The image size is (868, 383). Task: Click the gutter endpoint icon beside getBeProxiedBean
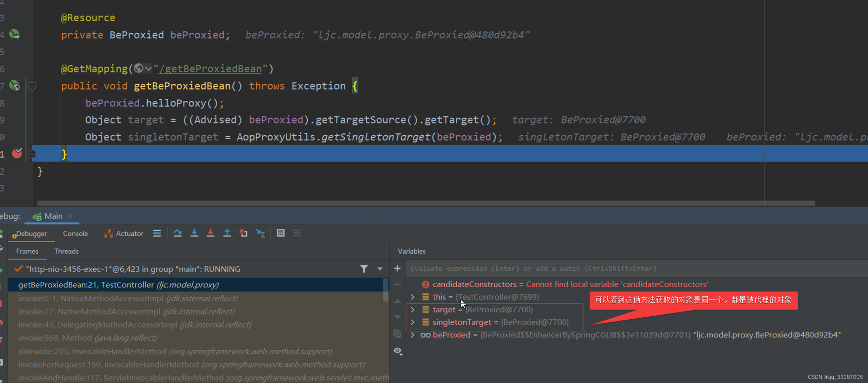15,85
